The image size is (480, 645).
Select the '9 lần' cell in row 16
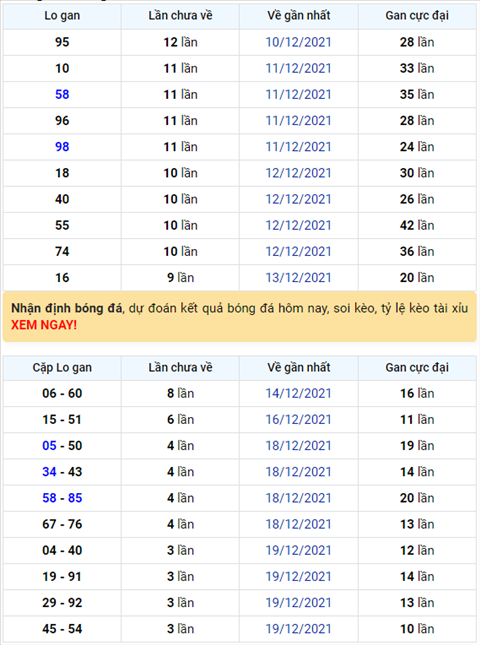pos(180,278)
